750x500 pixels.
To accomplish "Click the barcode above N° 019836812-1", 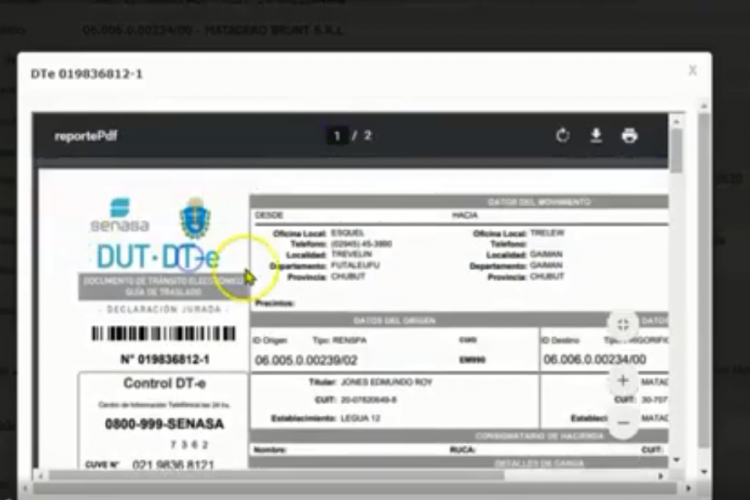I will tap(164, 333).
